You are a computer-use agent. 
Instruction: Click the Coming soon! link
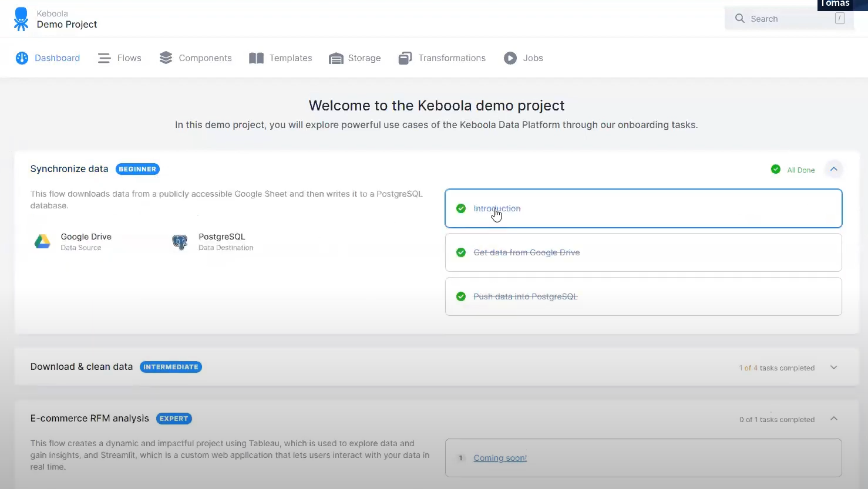[500, 458]
